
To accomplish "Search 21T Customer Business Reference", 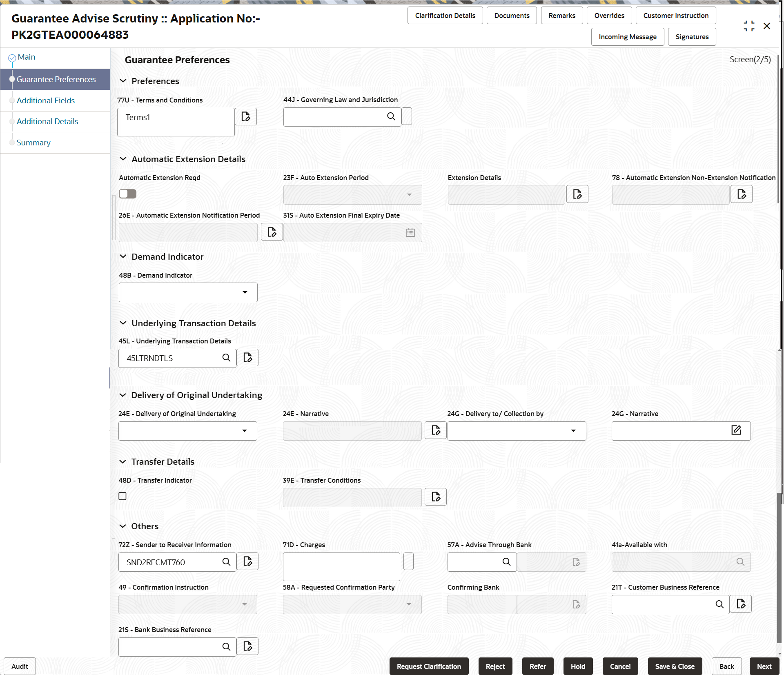I will click(719, 604).
